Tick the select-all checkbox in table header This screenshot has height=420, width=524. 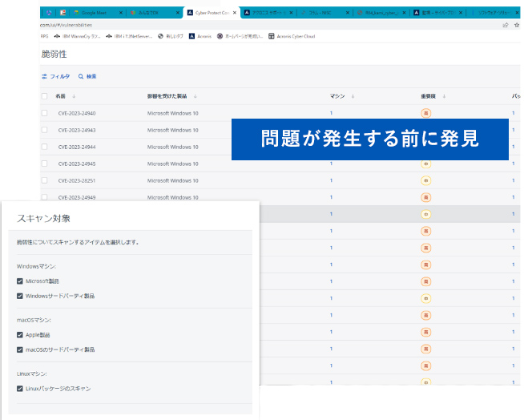coord(44,96)
